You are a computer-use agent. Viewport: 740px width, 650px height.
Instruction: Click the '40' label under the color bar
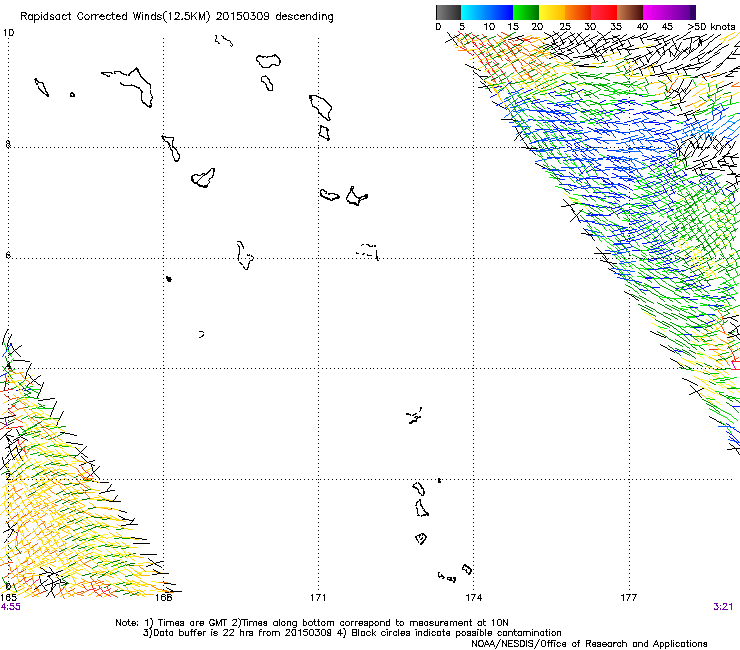tap(642, 26)
